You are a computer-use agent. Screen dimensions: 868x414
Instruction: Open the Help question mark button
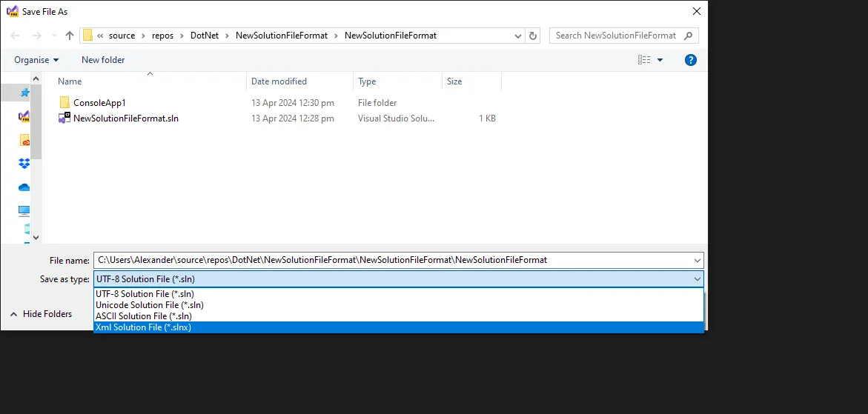(x=690, y=60)
